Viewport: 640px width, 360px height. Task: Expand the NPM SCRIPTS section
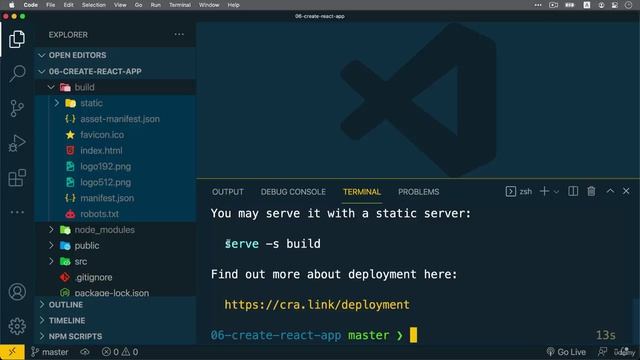pos(116,337)
